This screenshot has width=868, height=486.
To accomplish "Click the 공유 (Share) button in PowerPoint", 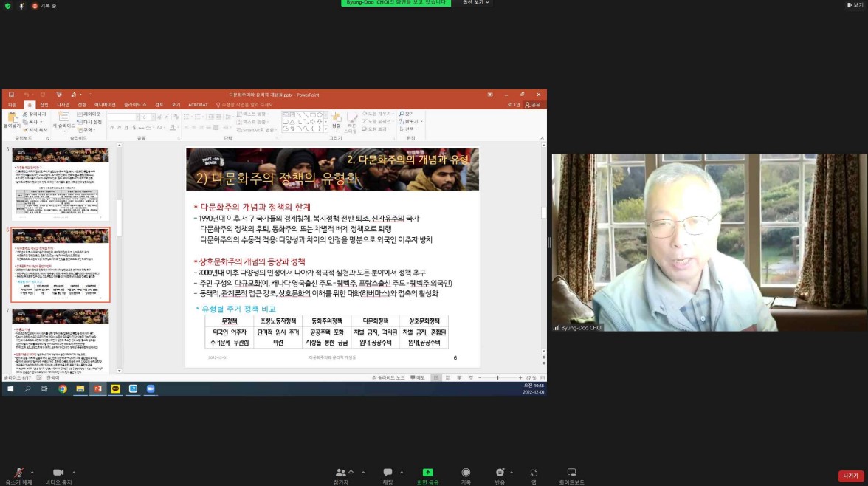I will 533,105.
